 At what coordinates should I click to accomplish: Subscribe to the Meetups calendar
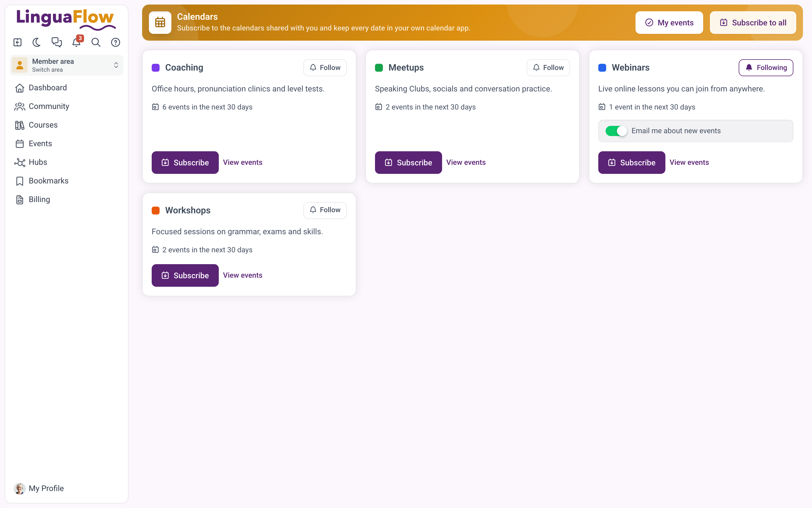[408, 163]
